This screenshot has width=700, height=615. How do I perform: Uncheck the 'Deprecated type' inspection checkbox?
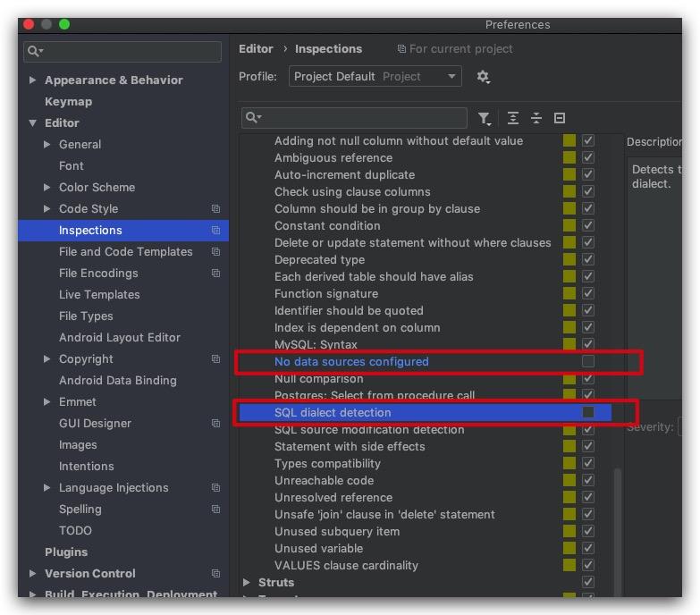coord(587,259)
